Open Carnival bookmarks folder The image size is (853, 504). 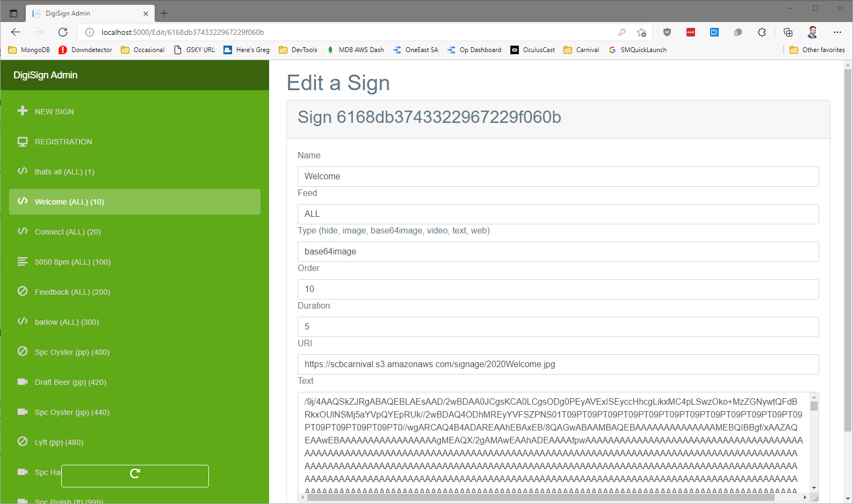pos(581,50)
